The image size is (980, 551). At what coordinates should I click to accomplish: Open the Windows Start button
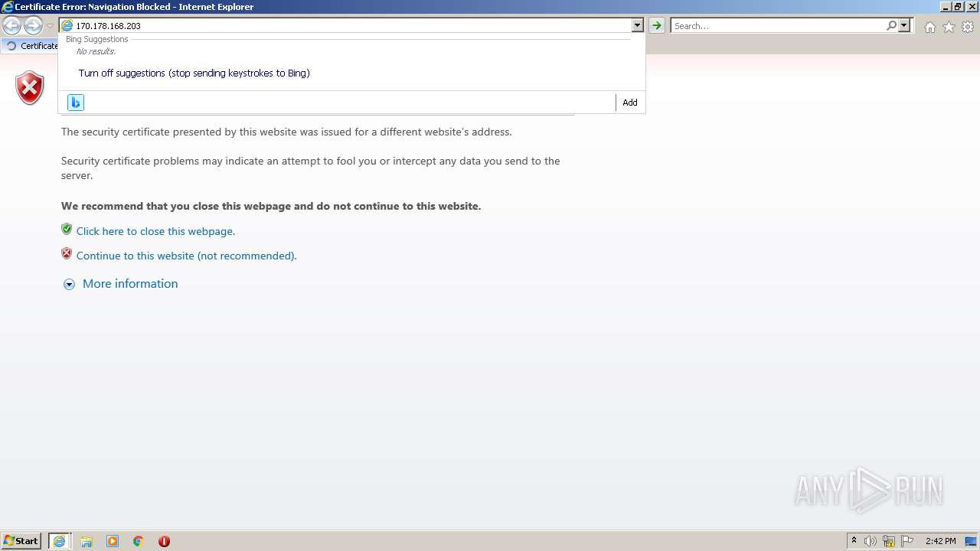(21, 540)
